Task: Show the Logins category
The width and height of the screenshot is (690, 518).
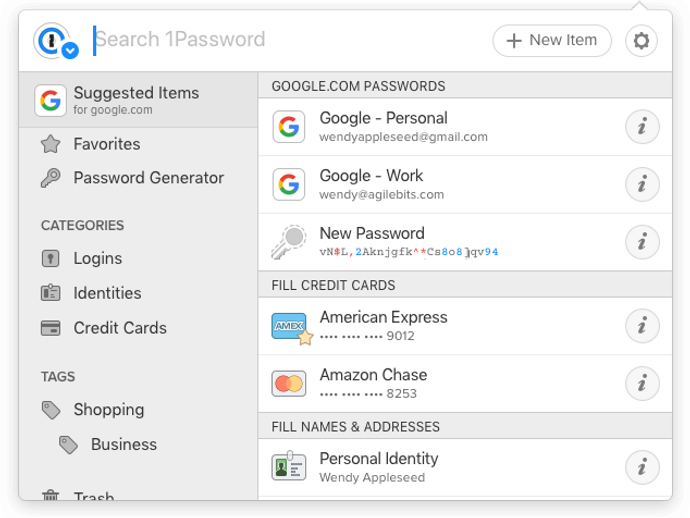Action: (x=97, y=258)
